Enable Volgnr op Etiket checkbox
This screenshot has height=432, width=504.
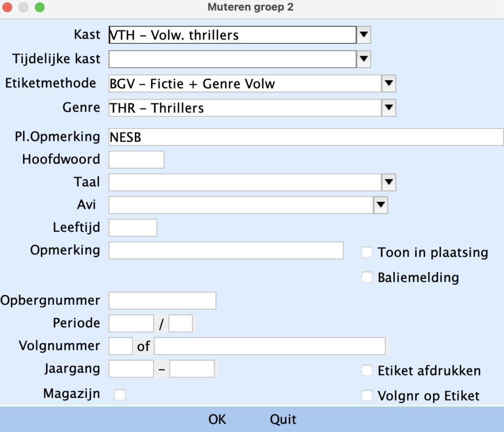point(367,395)
